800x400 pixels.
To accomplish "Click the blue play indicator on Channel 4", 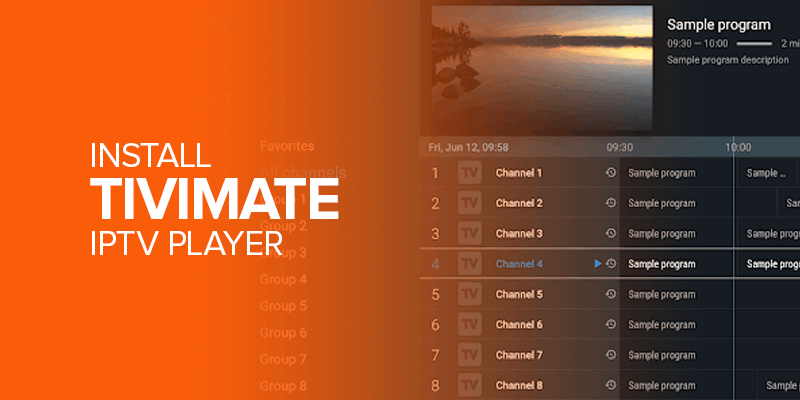I will pos(598,264).
